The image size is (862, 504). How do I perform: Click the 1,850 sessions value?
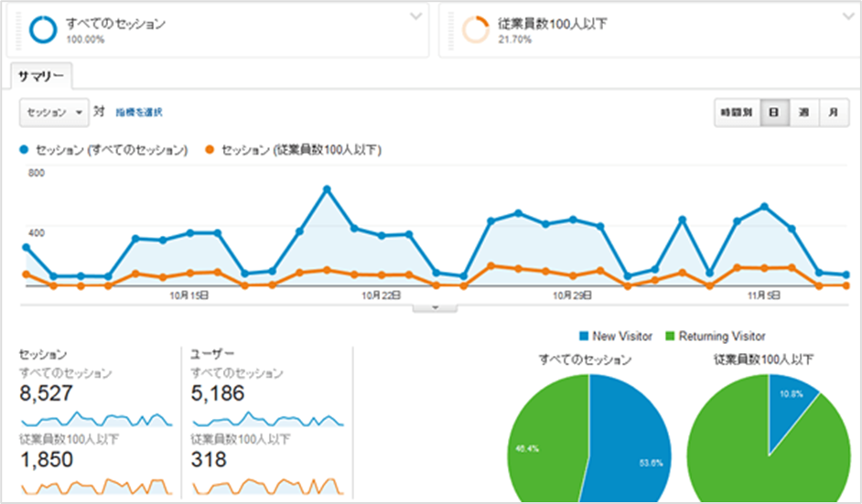pos(46,459)
